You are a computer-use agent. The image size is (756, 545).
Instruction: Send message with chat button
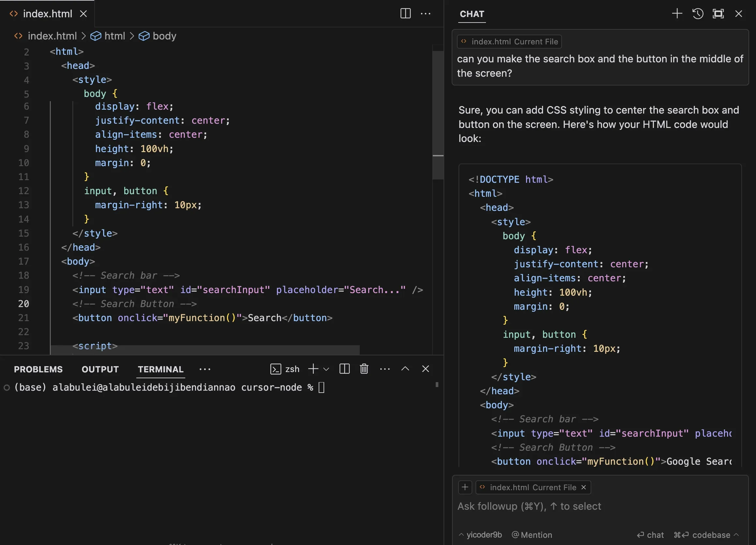pyautogui.click(x=650, y=535)
